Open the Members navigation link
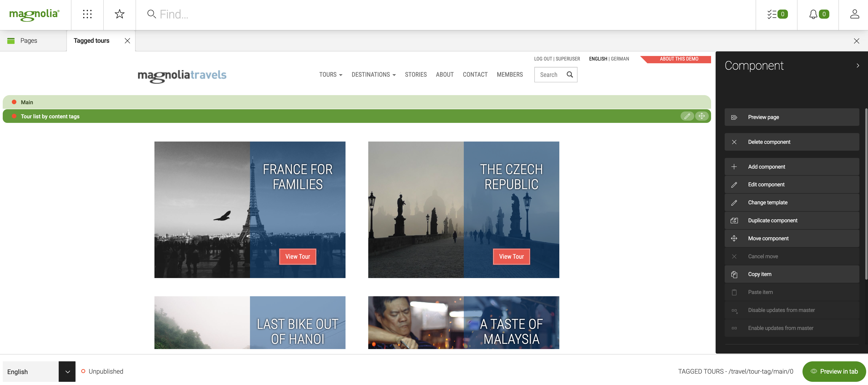868x385 pixels. [510, 74]
